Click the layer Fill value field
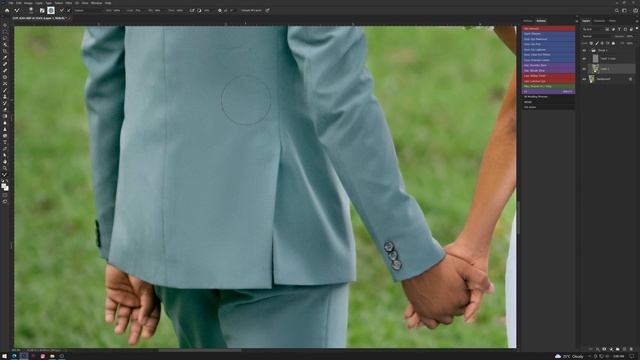This screenshot has height=360, width=640. click(629, 43)
